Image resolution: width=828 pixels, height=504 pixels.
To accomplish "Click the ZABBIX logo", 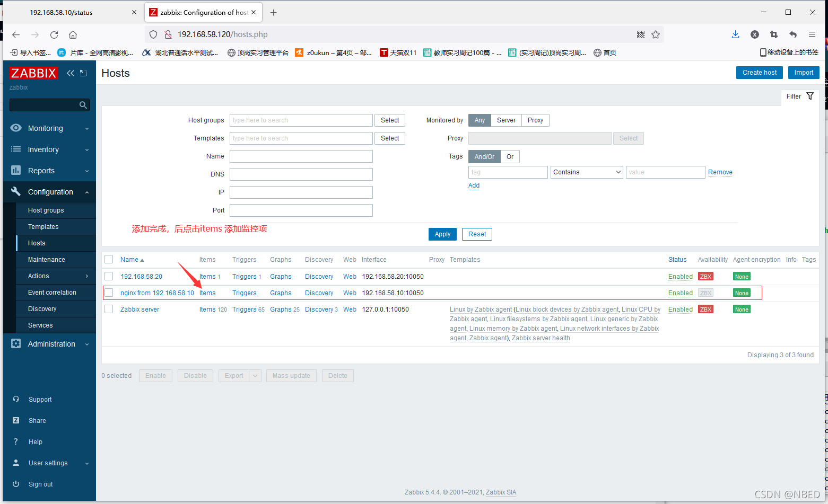I will click(x=33, y=73).
